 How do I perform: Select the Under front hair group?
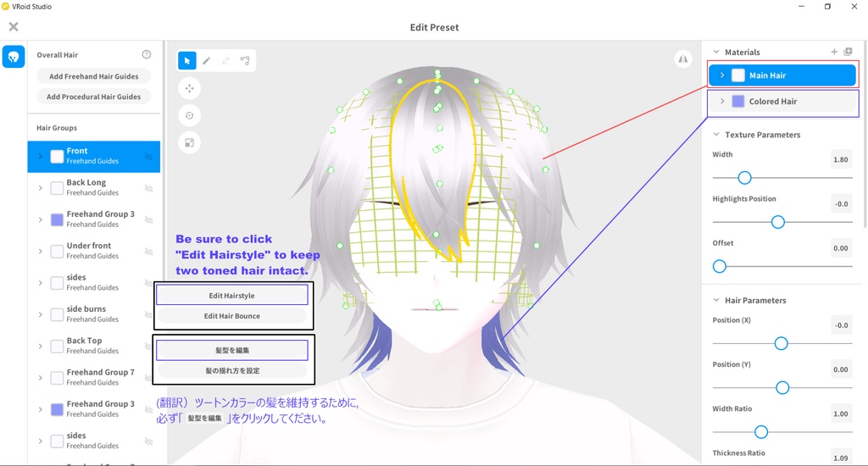click(94, 252)
